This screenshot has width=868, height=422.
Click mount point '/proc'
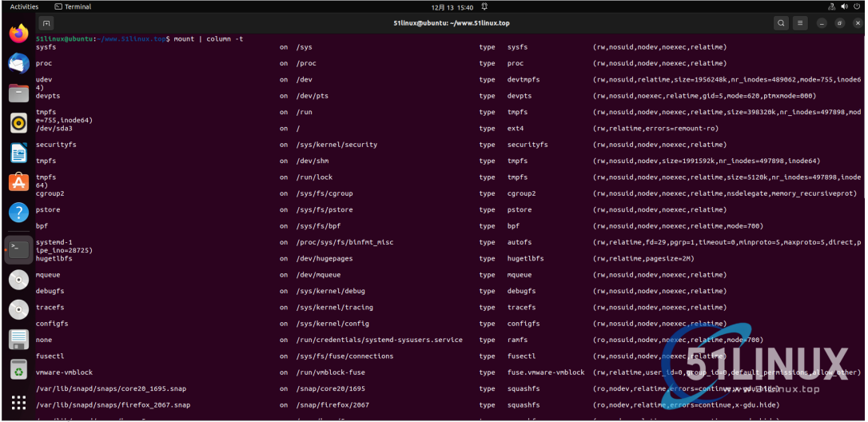coord(306,63)
